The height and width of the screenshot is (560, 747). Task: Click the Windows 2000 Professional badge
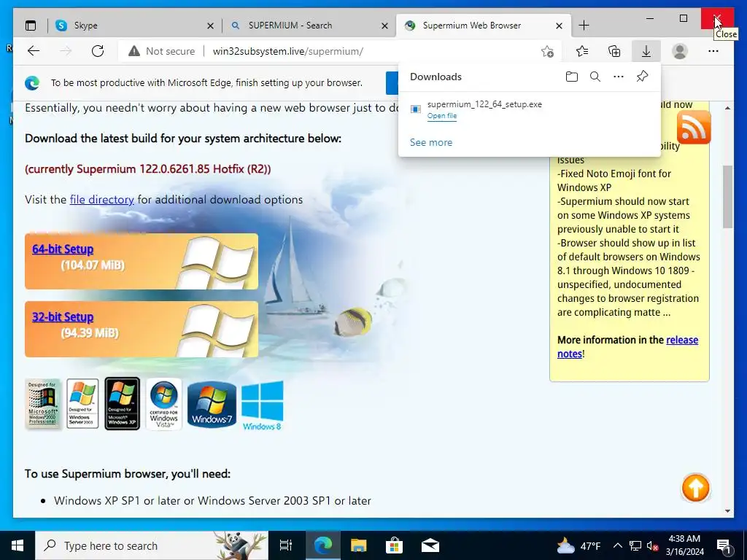(x=43, y=404)
